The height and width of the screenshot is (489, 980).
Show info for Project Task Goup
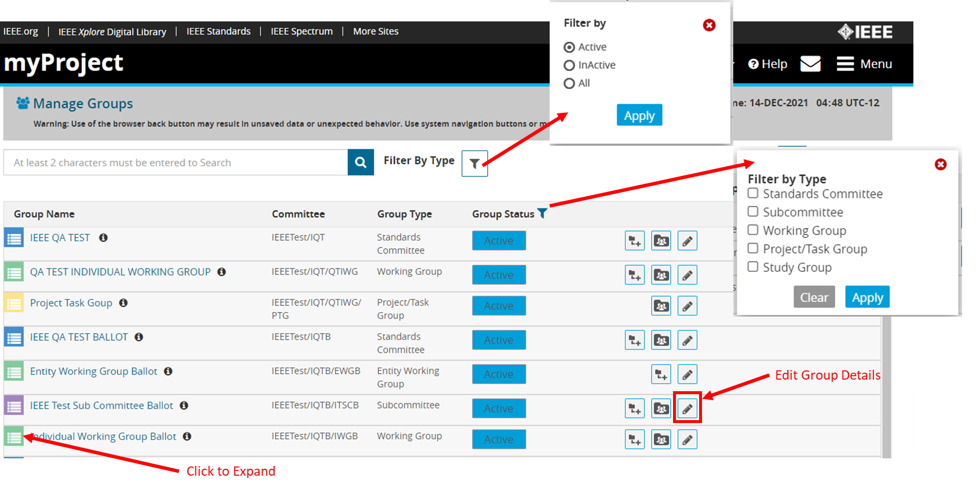(x=123, y=303)
